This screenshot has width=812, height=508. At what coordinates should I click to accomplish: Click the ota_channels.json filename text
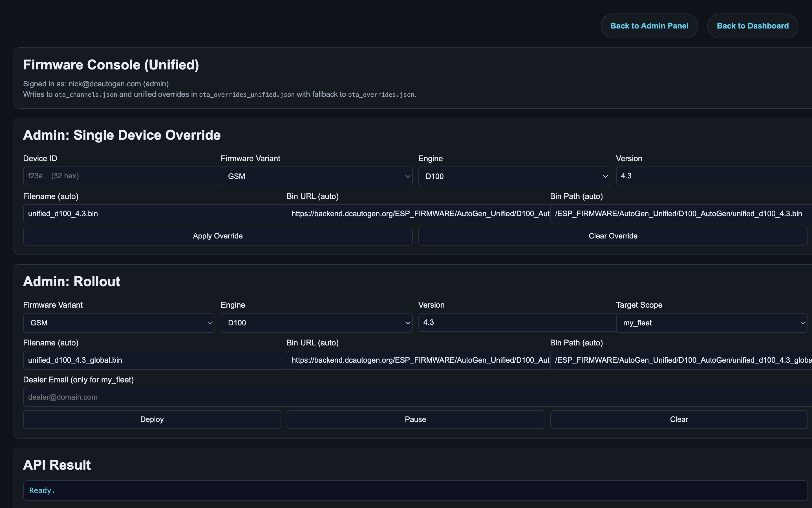[86, 95]
